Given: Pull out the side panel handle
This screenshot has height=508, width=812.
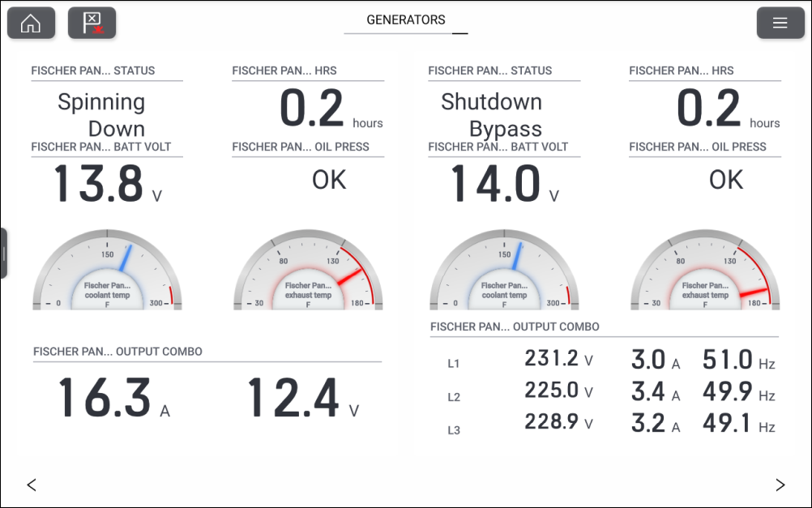Looking at the screenshot, I should (4, 254).
